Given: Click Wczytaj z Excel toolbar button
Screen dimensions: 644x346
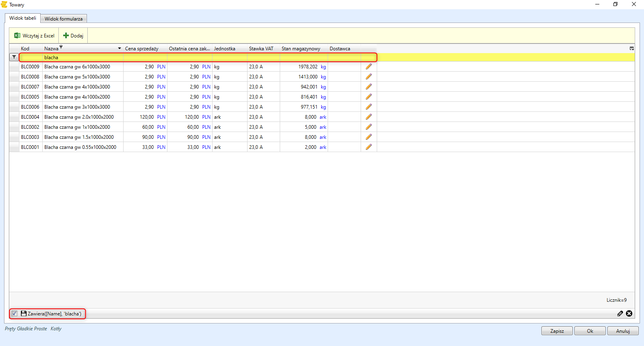Looking at the screenshot, I should click(x=34, y=35).
